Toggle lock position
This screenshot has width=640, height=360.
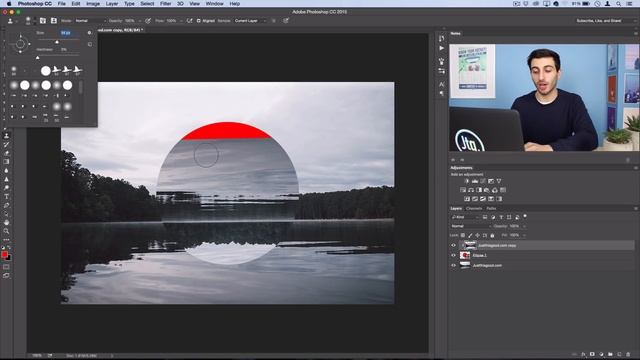[478, 235]
